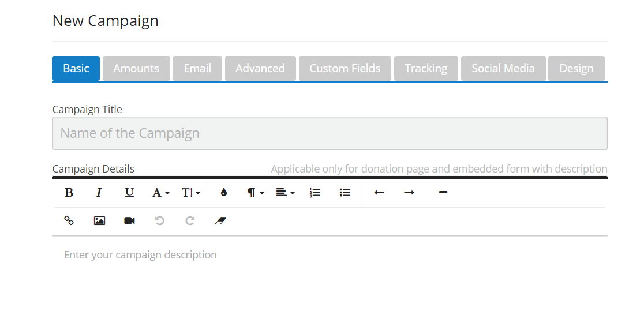Image resolution: width=644 pixels, height=326 pixels.
Task: Toggle italic text formatting
Action: click(99, 193)
